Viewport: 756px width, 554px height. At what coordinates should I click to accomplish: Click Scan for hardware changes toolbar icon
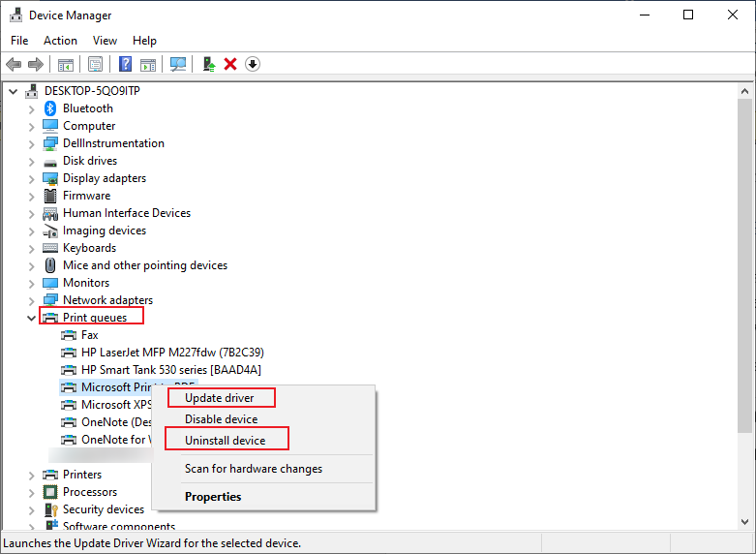(178, 64)
